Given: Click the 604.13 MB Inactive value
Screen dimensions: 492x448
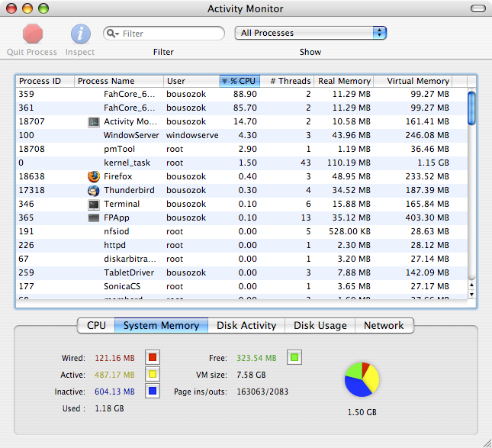Looking at the screenshot, I should 114,392.
